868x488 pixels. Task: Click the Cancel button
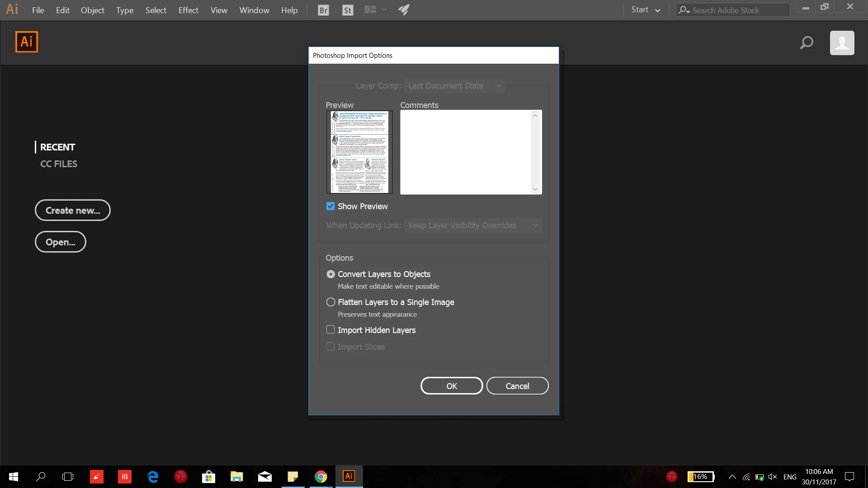pyautogui.click(x=517, y=386)
